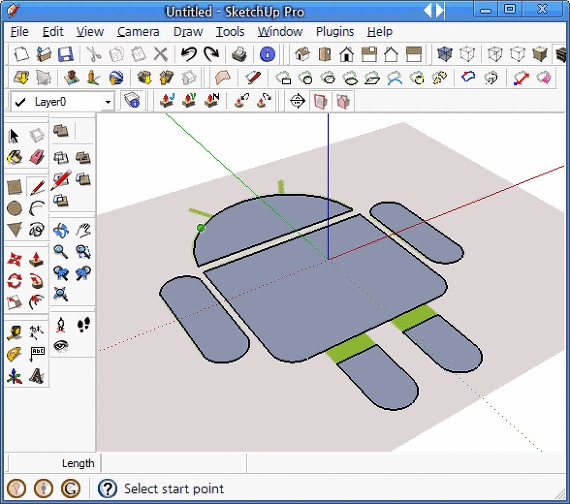The height and width of the screenshot is (504, 570).
Task: Click the Save floppy disk icon
Action: point(66,54)
